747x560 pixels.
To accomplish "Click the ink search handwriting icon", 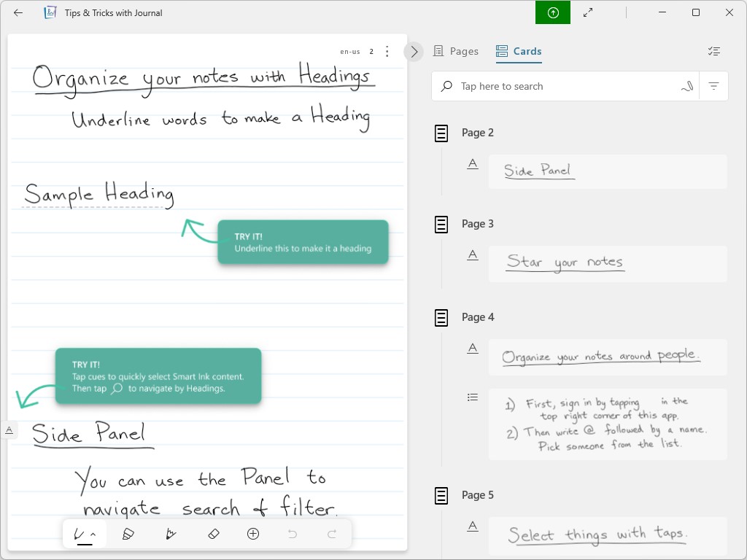I will [686, 86].
